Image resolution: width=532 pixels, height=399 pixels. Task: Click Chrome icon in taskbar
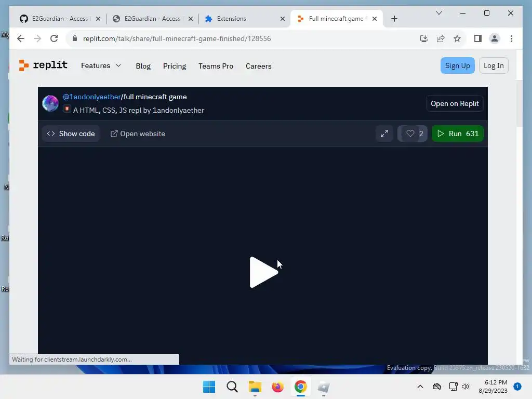click(x=301, y=387)
